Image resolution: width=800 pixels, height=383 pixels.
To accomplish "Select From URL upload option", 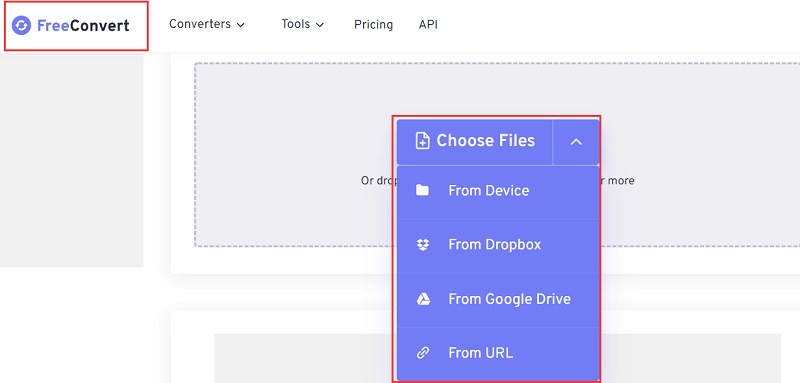I will tap(497, 353).
